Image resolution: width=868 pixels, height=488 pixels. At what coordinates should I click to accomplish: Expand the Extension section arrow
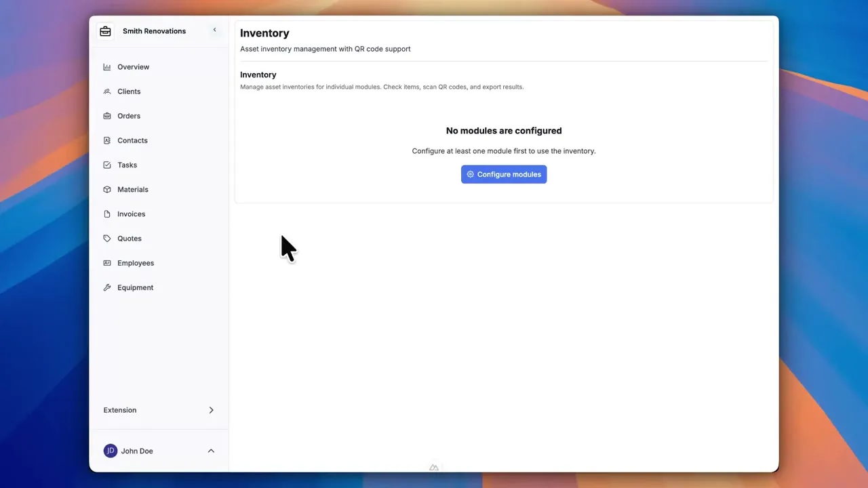[x=211, y=410]
